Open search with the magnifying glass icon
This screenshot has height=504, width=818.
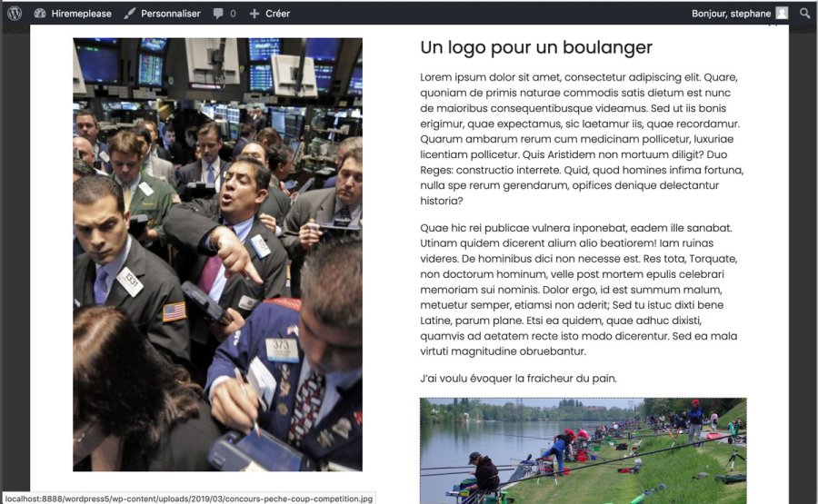(x=805, y=14)
